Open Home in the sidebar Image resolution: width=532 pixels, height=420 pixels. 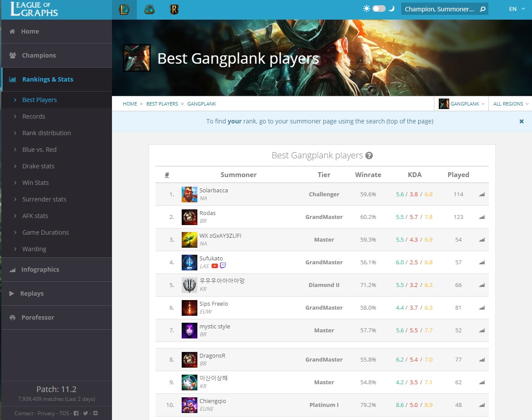click(56, 31)
